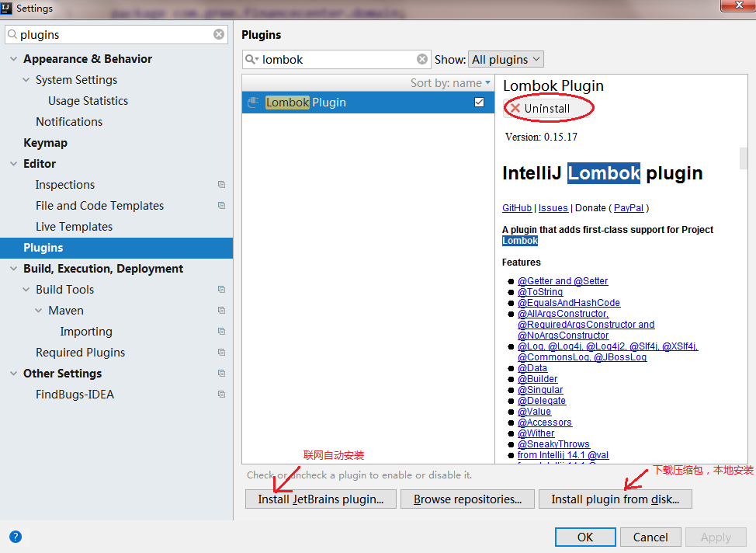Open Notifications settings page
Screen dimensions: 756x553
click(x=69, y=122)
